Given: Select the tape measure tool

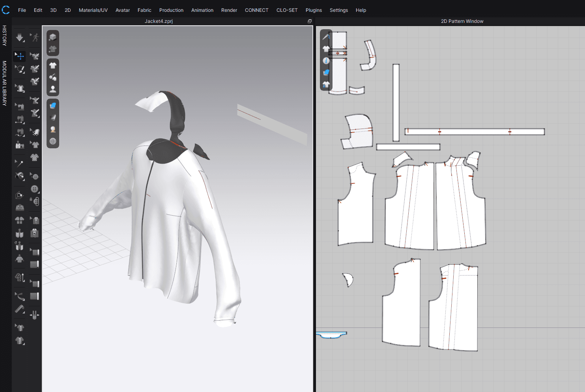Looking at the screenshot, I should tap(20, 309).
